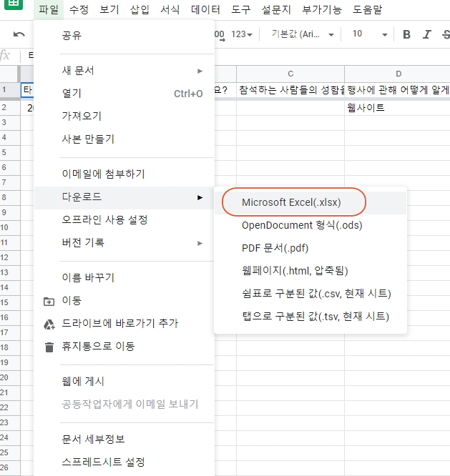Select row 13 header
Image resolution: width=450 pixels, height=476 pixels.
pos(10,272)
